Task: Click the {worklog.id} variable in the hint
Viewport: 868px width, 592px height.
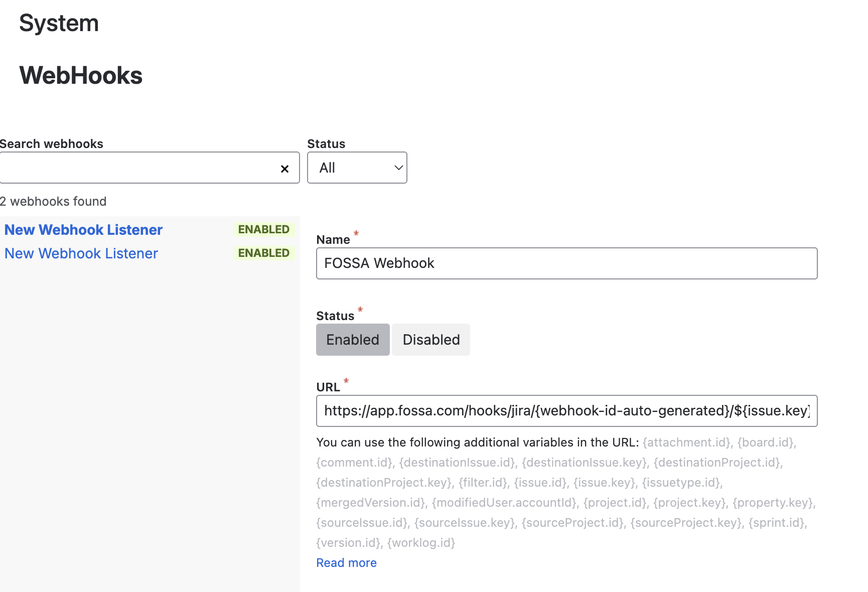Action: coord(421,543)
